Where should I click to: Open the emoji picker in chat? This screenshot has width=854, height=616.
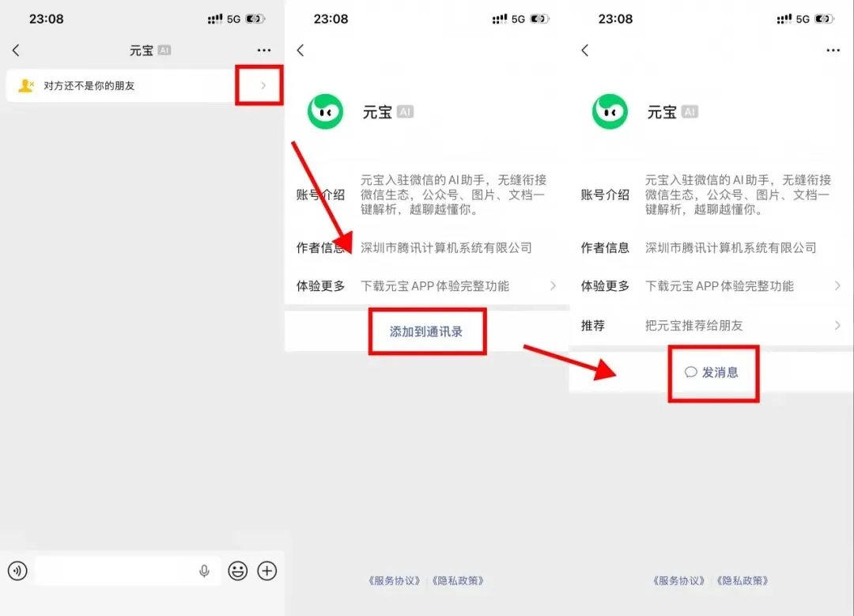pyautogui.click(x=237, y=571)
